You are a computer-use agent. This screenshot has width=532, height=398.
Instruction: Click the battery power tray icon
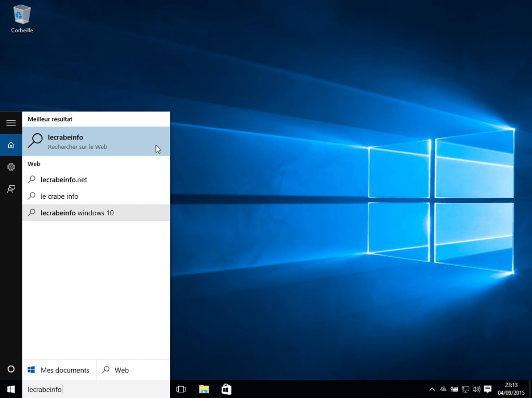coord(454,389)
